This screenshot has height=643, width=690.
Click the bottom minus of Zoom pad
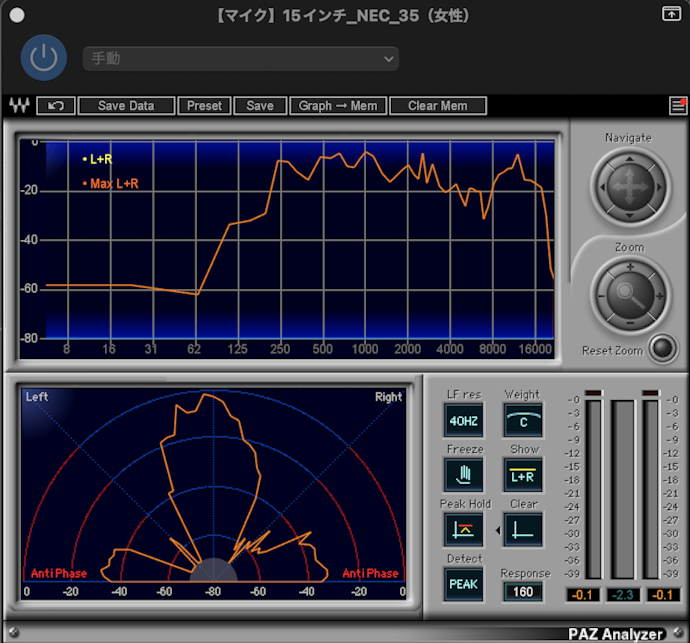tap(630, 324)
